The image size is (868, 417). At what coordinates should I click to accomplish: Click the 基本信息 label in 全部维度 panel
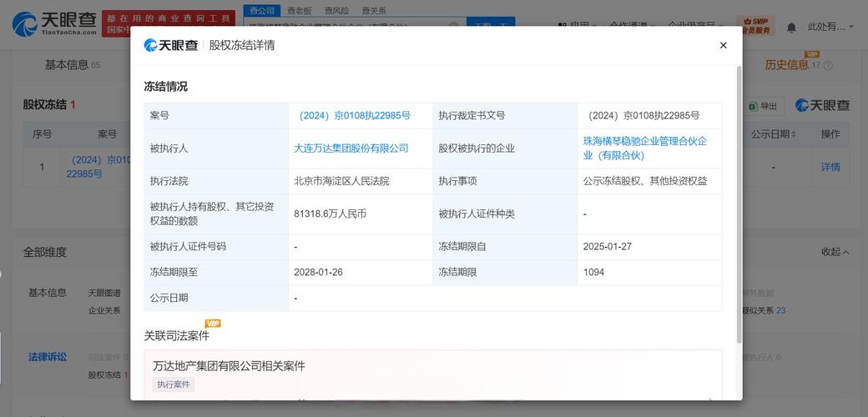tap(48, 293)
